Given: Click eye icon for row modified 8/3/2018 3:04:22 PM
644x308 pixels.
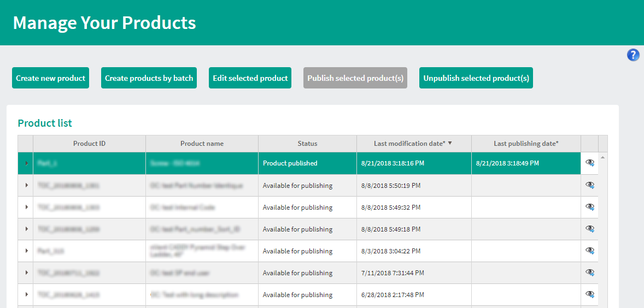Looking at the screenshot, I should coord(590,251).
